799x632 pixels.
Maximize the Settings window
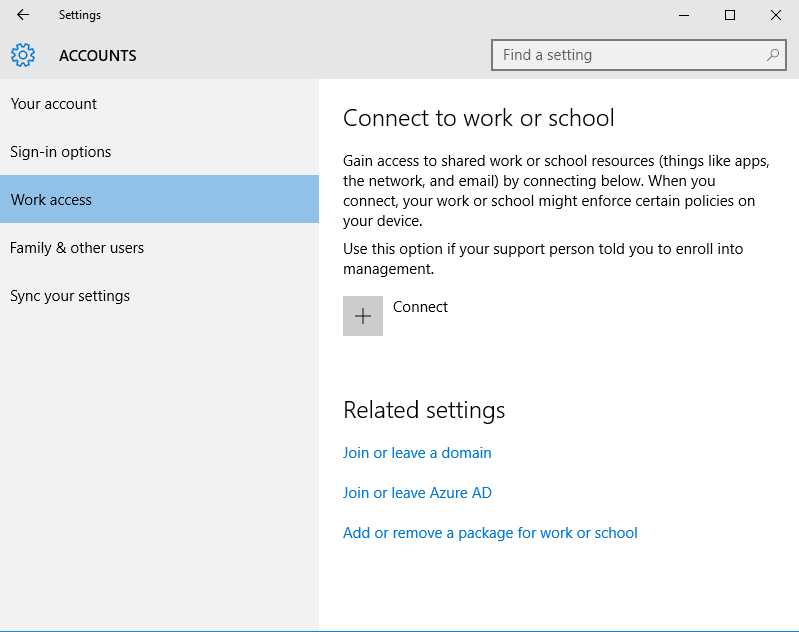pos(730,15)
